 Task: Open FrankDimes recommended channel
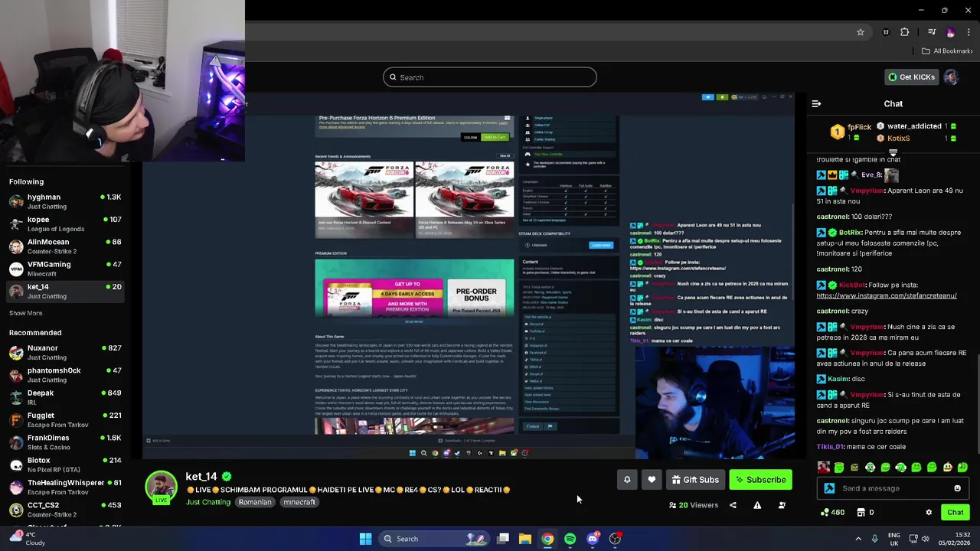(65, 442)
